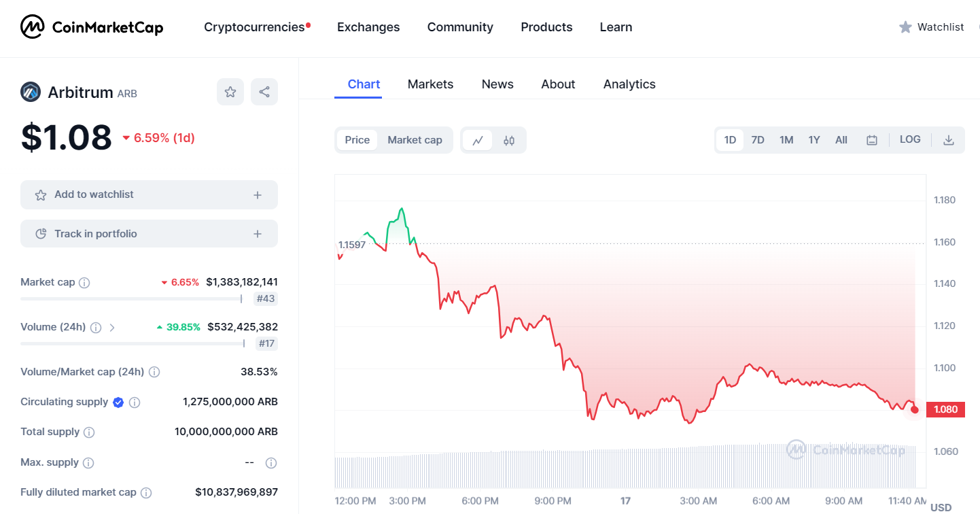Click volume value $532,425,382
Image resolution: width=980 pixels, height=514 pixels.
click(x=243, y=327)
